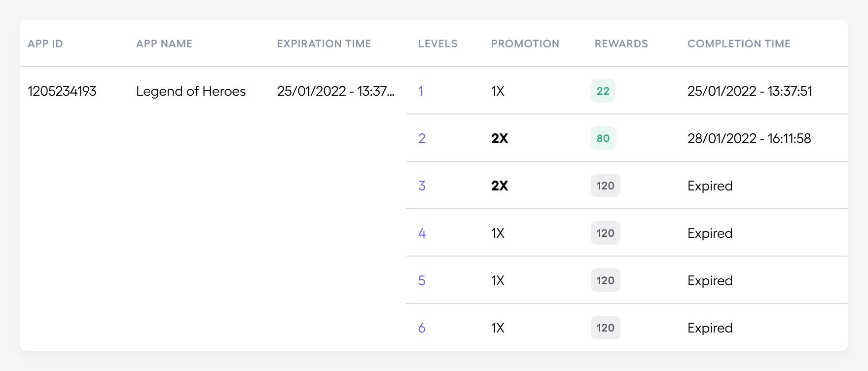Screen dimensions: 868x371
Task: Open level 1 link
Action: click(x=421, y=91)
